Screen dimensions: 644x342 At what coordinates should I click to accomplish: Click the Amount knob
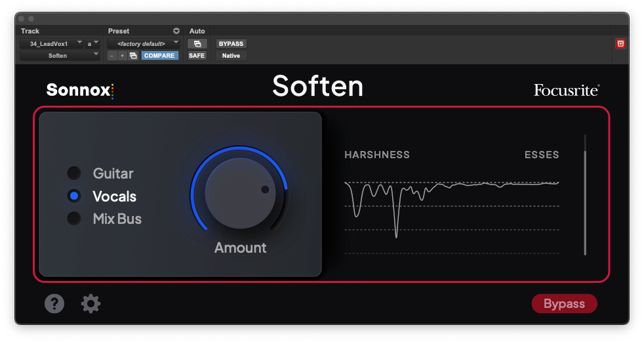240,193
